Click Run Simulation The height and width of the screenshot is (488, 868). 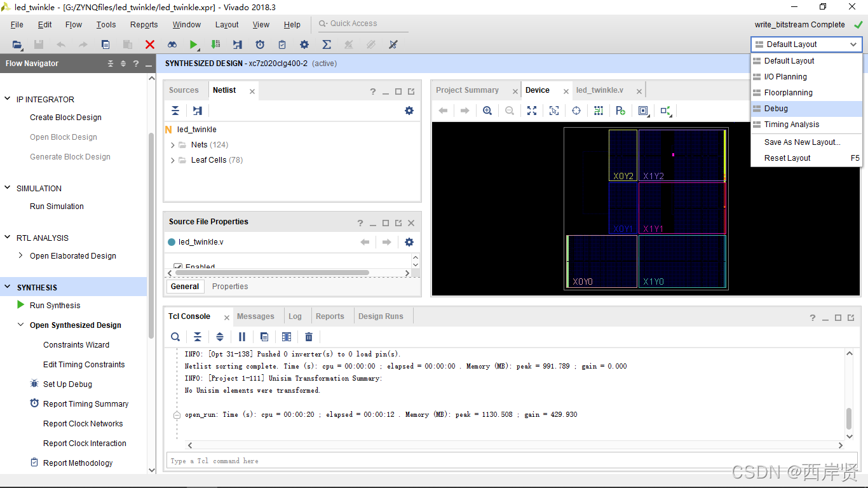coord(57,207)
